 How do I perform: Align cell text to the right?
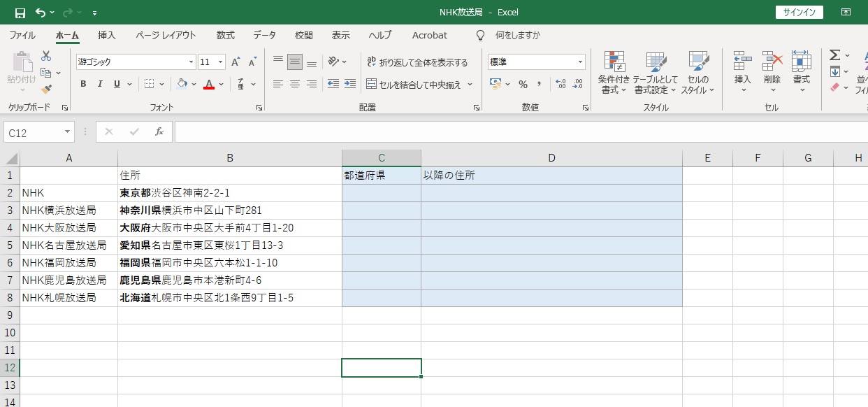pyautogui.click(x=312, y=84)
